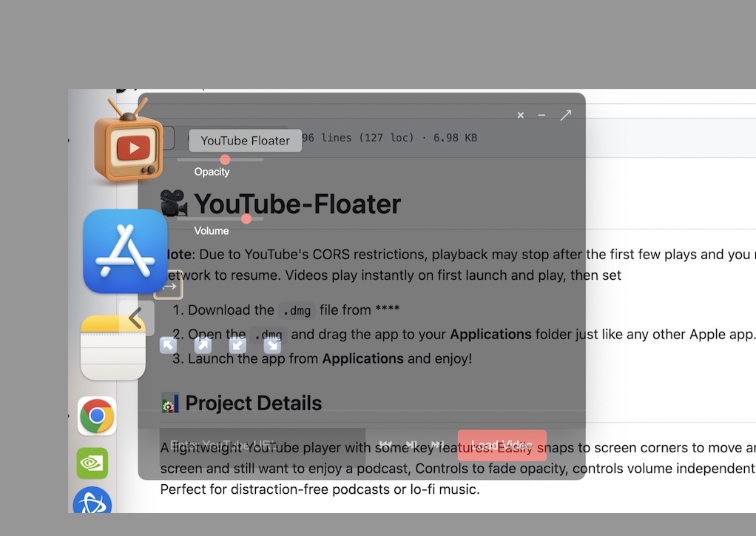Click the Project Details heading
The image size is (756, 536).
(x=254, y=403)
